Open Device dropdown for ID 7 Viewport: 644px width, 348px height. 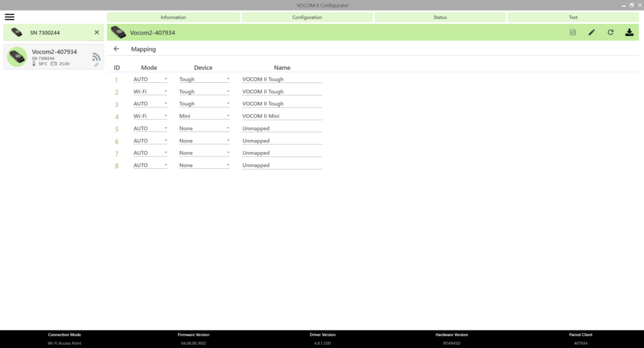click(204, 153)
